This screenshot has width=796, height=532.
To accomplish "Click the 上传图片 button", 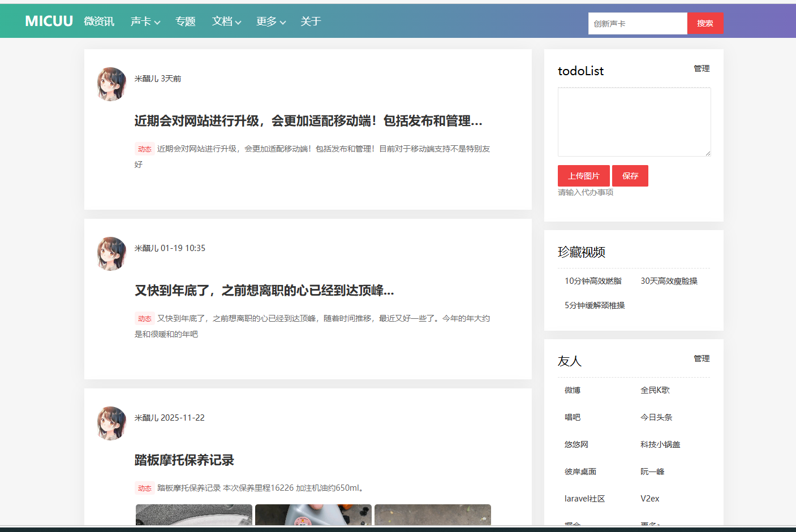I will (x=583, y=176).
